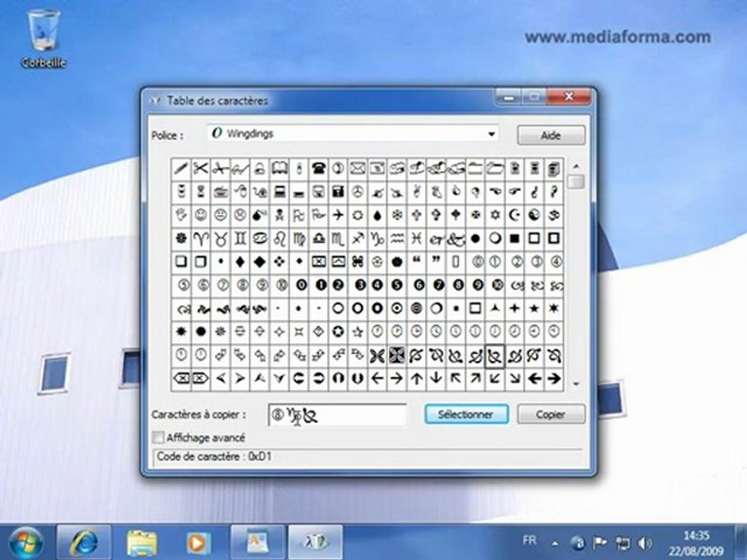Click the Aide button
The width and height of the screenshot is (747, 560).
pyautogui.click(x=551, y=135)
